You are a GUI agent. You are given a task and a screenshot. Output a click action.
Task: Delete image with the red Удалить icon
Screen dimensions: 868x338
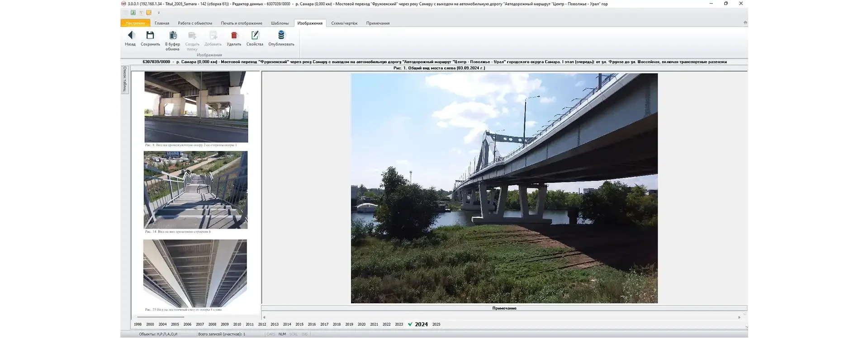pos(234,36)
